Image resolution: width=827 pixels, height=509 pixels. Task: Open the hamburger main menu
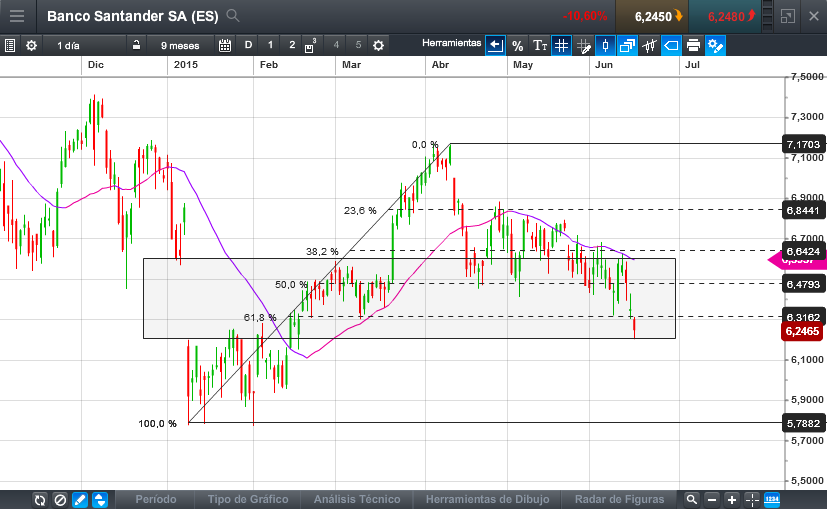[x=17, y=16]
